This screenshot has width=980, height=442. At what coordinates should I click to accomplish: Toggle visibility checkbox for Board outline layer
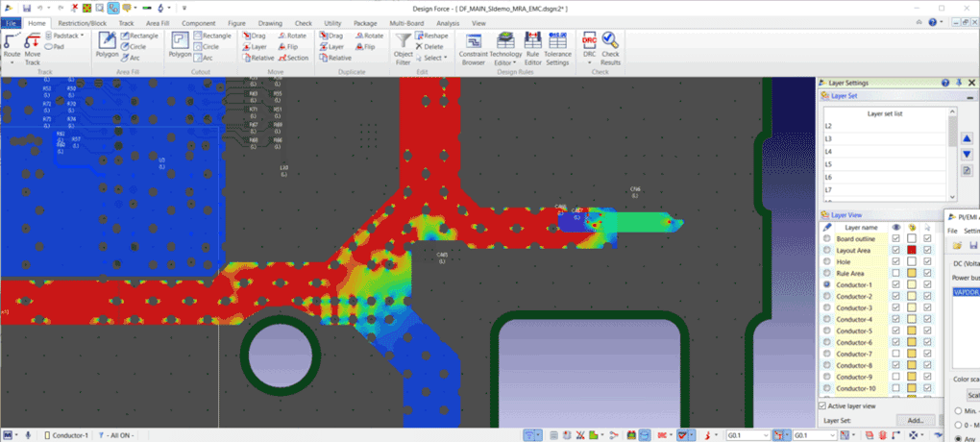(x=895, y=238)
